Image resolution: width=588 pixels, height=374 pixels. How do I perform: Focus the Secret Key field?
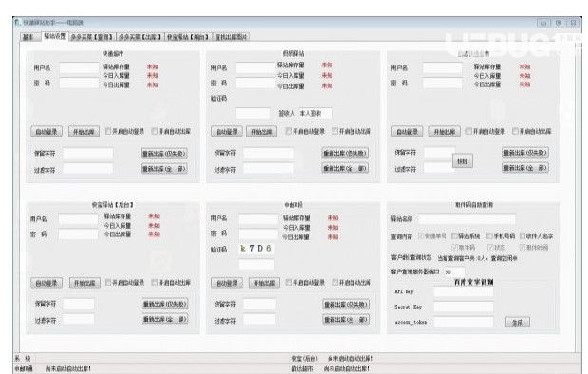tap(464, 307)
